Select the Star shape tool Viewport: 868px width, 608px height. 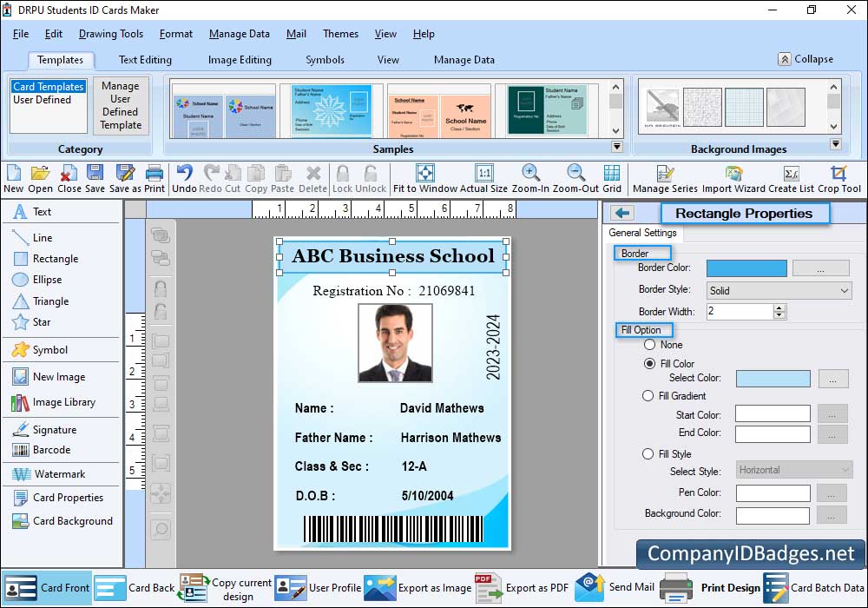(x=31, y=322)
